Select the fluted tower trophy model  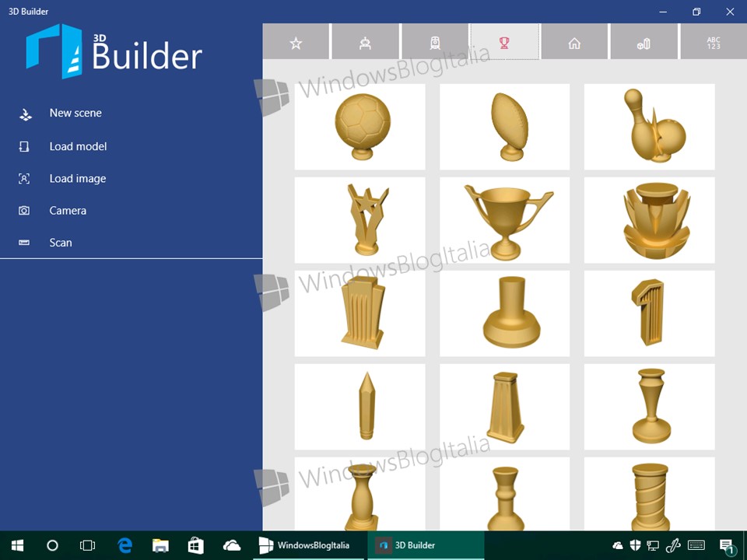point(359,313)
